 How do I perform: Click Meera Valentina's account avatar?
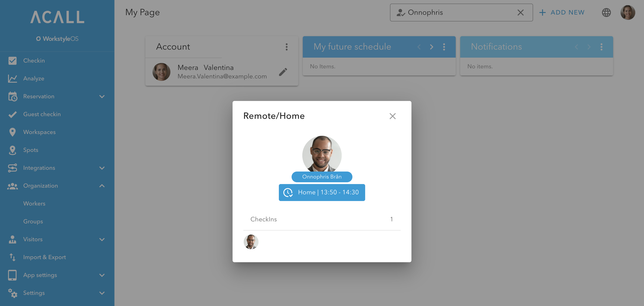[161, 72]
